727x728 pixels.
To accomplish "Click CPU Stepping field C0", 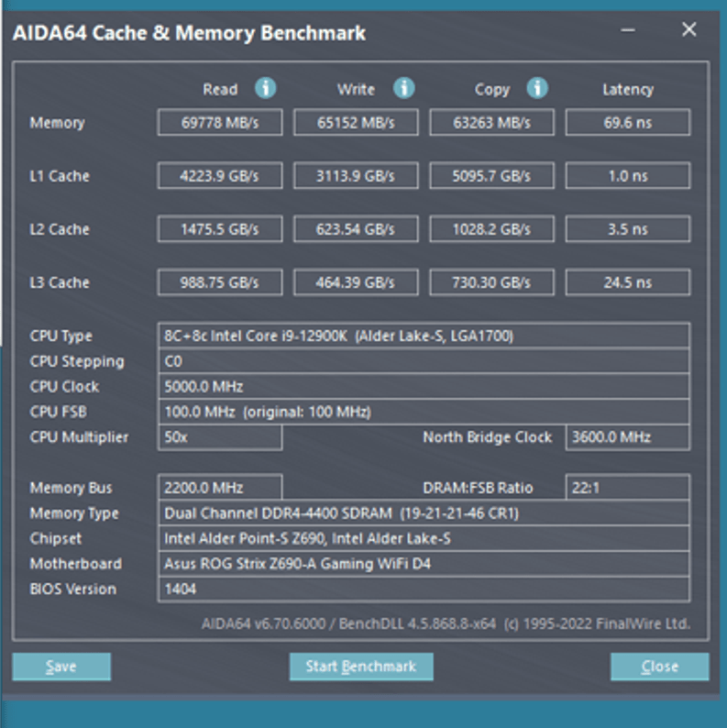I will (424, 361).
